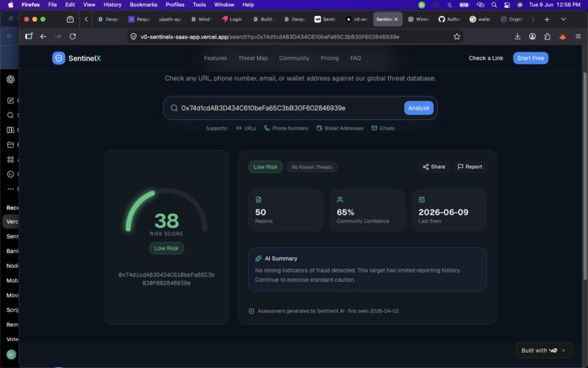Screen dimensions: 588x368
Task: Open the History menu
Action: click(112, 4)
